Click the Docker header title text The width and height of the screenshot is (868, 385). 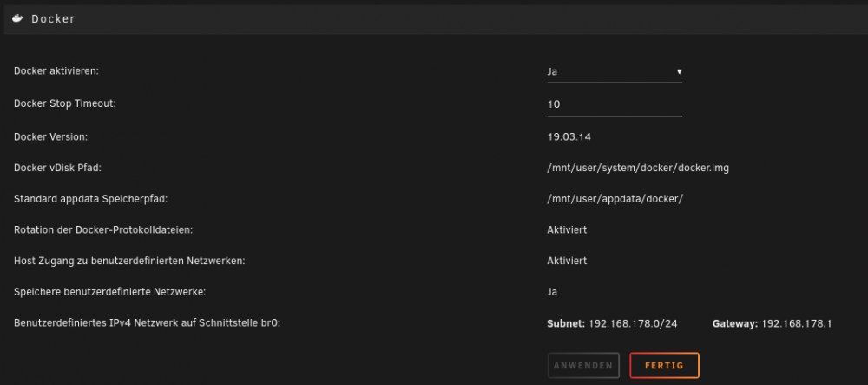coord(53,19)
